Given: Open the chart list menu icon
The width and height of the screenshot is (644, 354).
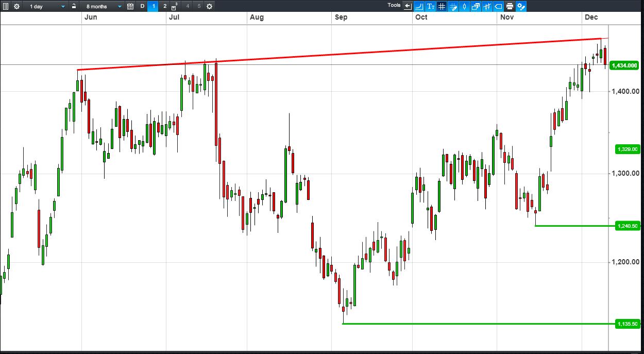Looking at the screenshot, I should point(5,6).
